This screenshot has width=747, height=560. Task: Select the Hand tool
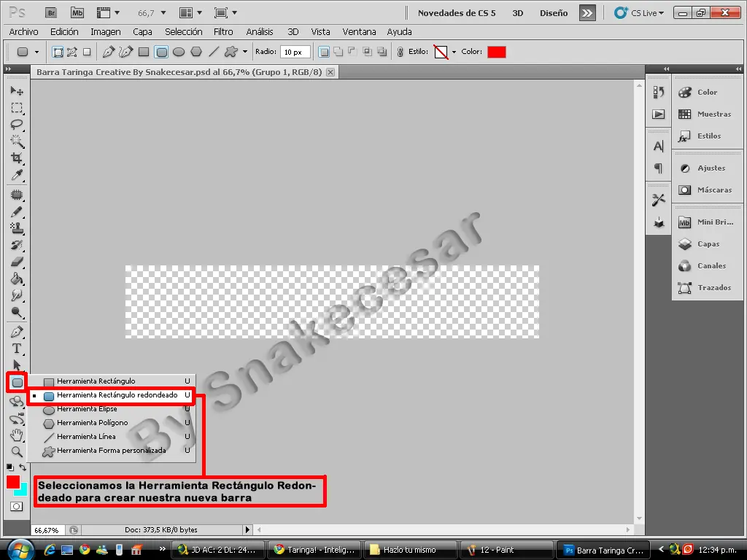point(17,435)
